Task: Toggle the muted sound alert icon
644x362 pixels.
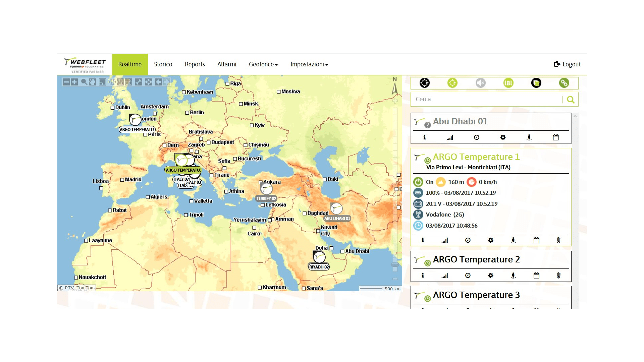Action: point(480,83)
